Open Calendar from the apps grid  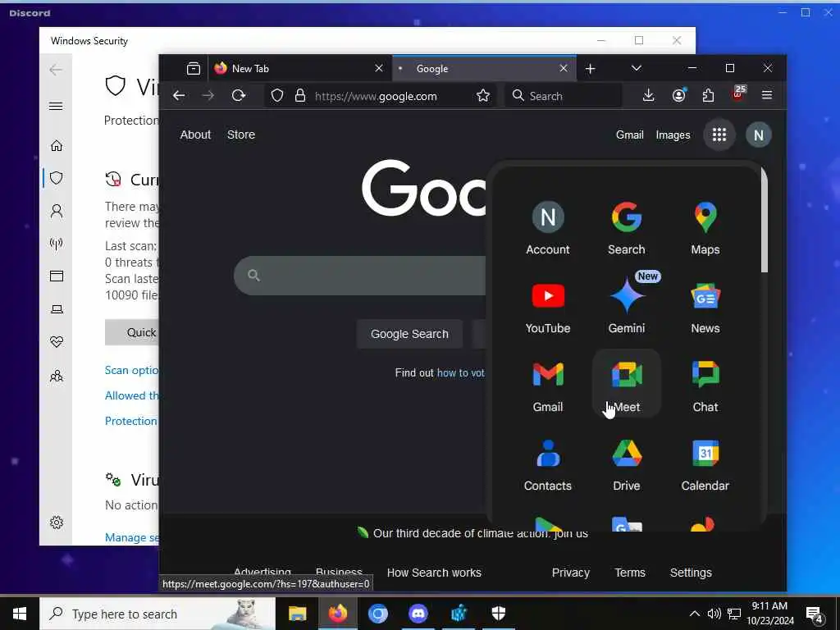pos(705,465)
